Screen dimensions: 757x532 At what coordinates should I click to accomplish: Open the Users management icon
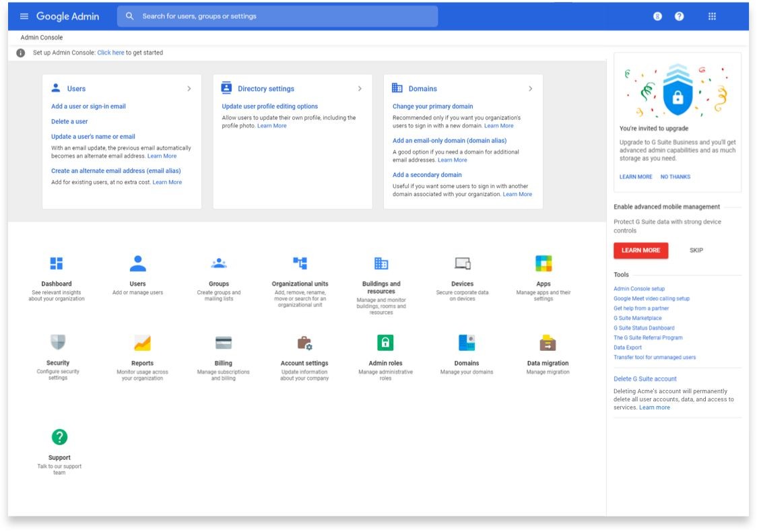tap(137, 263)
